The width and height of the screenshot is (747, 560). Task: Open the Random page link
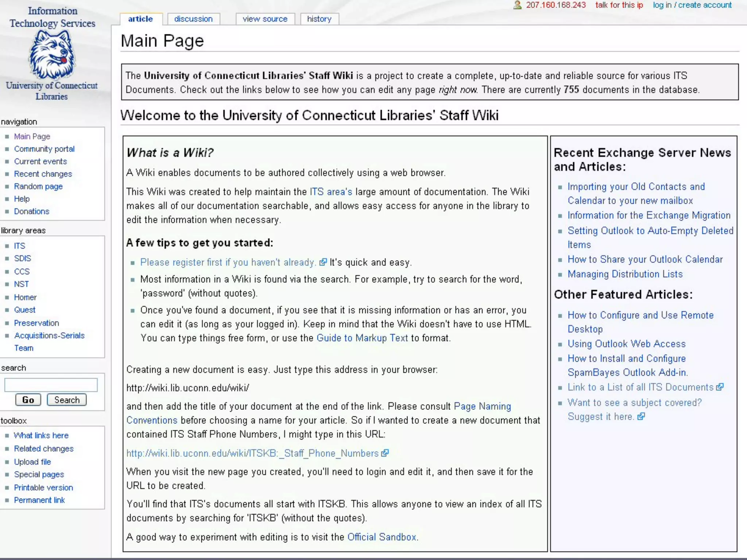(38, 186)
